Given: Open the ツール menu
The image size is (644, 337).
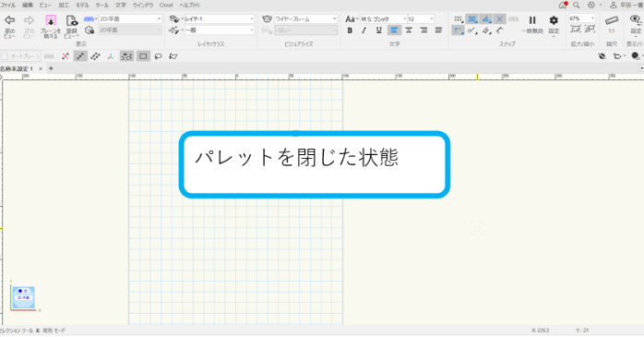Looking at the screenshot, I should click(x=101, y=5).
